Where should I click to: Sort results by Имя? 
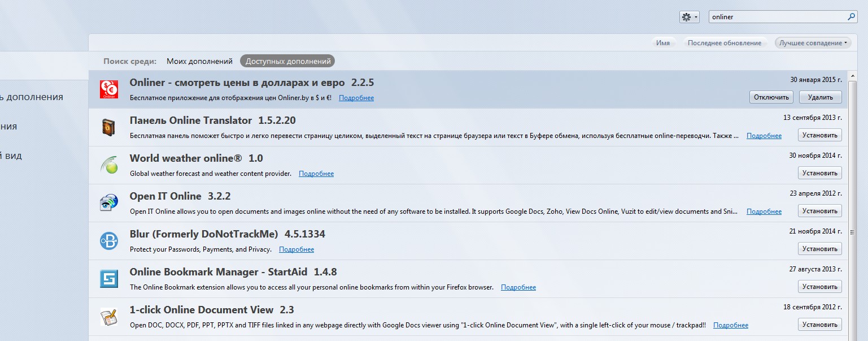(x=662, y=43)
